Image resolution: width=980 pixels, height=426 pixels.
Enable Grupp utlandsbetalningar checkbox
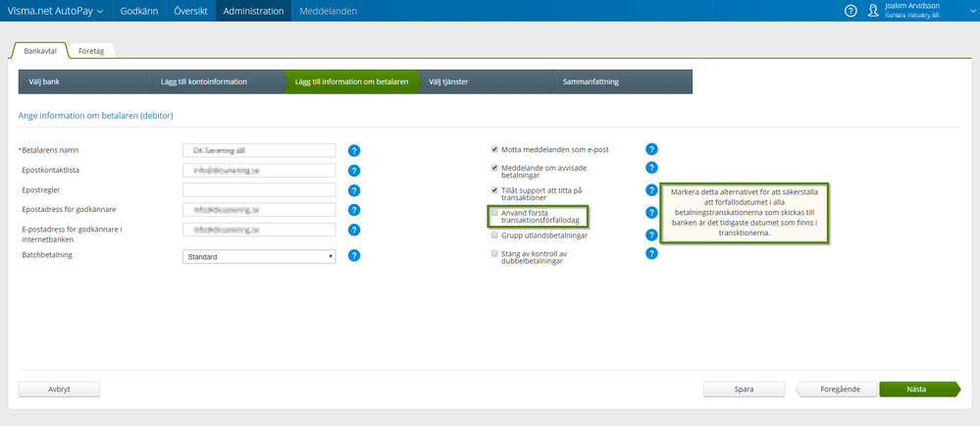click(494, 236)
